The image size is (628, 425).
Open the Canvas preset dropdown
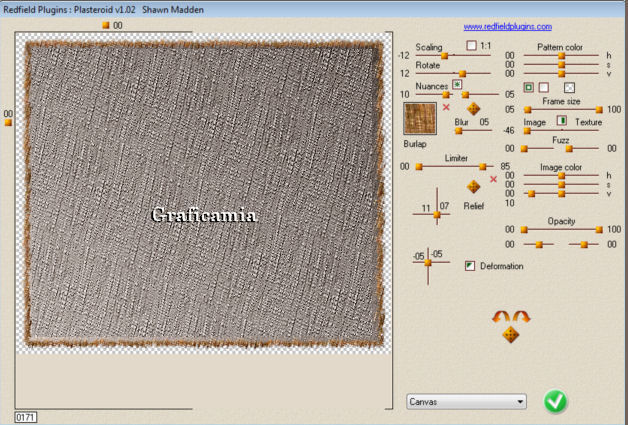click(x=466, y=401)
